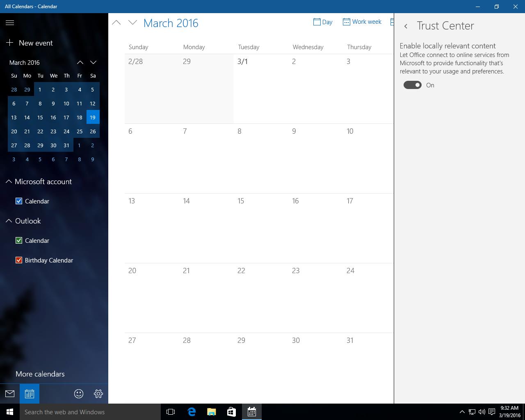Screen dimensions: 525x420
Task: Select March 31 in mini calendar
Action: [x=66, y=145]
